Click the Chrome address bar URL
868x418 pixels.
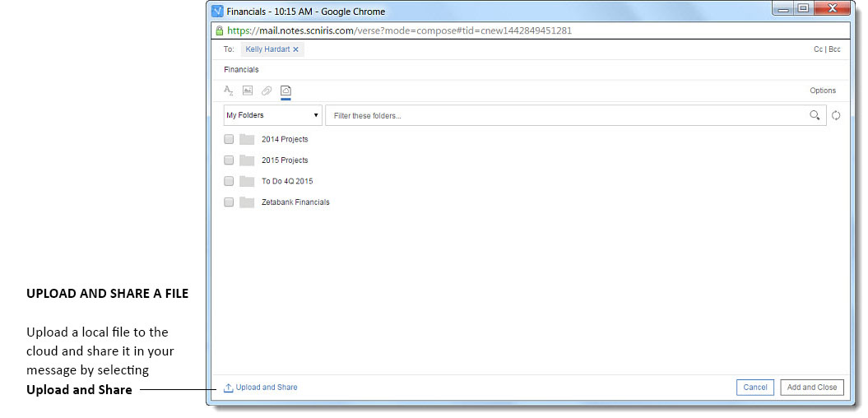coord(399,30)
